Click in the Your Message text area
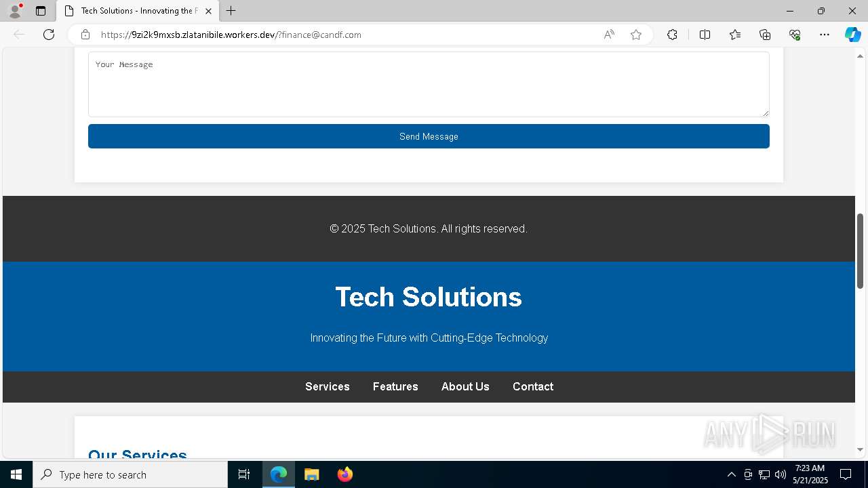868x488 pixels. 429,85
